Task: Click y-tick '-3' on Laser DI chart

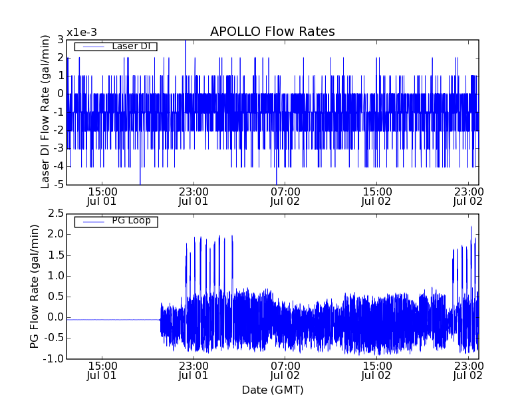Action: [x=59, y=148]
